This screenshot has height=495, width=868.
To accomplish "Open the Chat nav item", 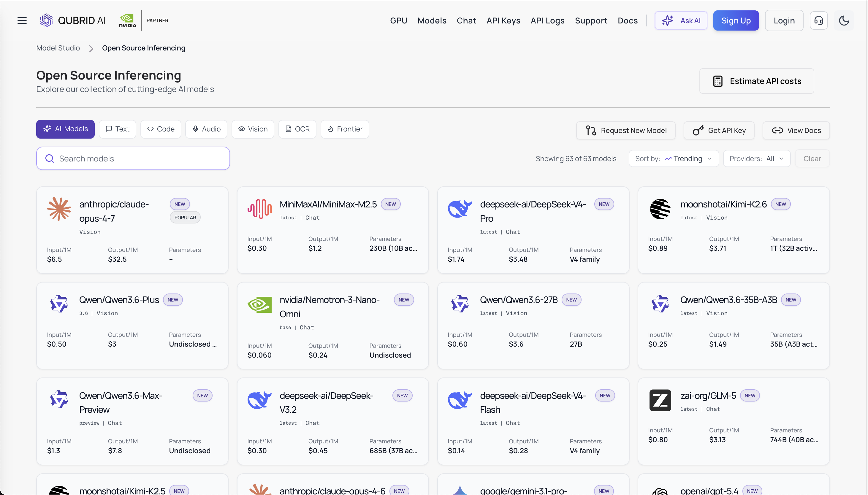I will [466, 20].
